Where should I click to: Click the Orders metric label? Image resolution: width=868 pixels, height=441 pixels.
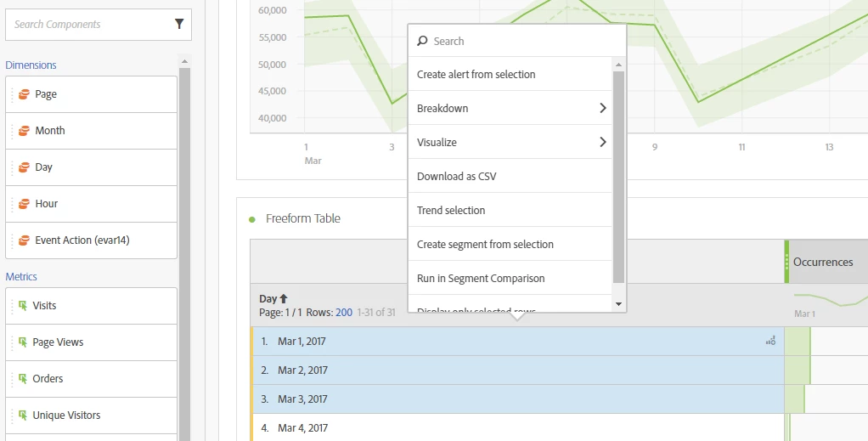click(48, 378)
